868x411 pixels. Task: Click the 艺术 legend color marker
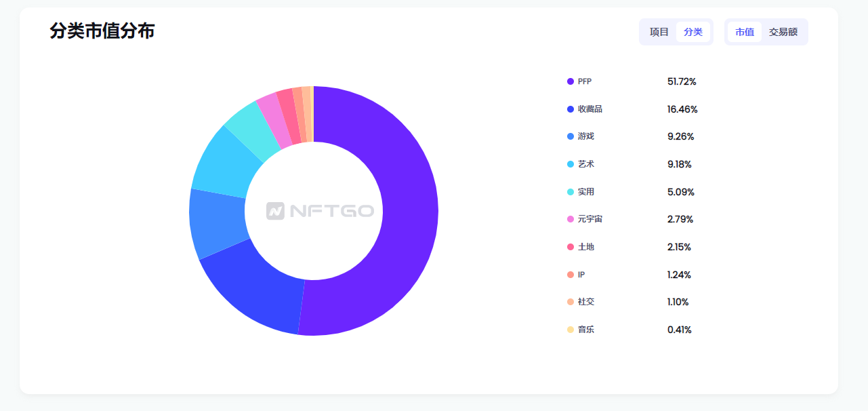571,163
